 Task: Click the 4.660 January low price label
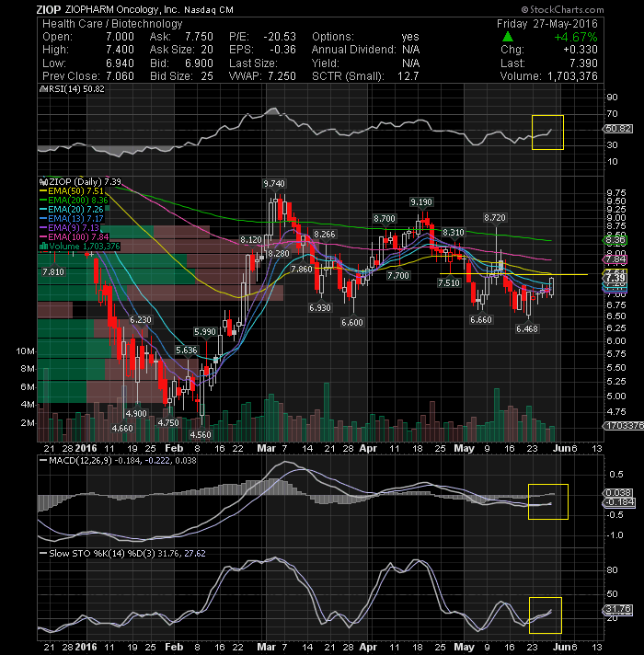[x=122, y=429]
